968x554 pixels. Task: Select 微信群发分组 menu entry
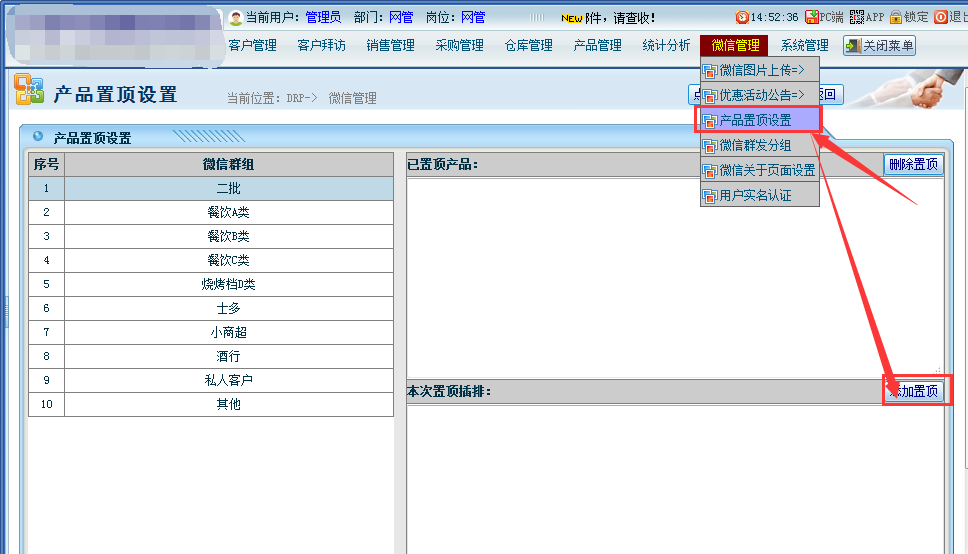pos(760,145)
